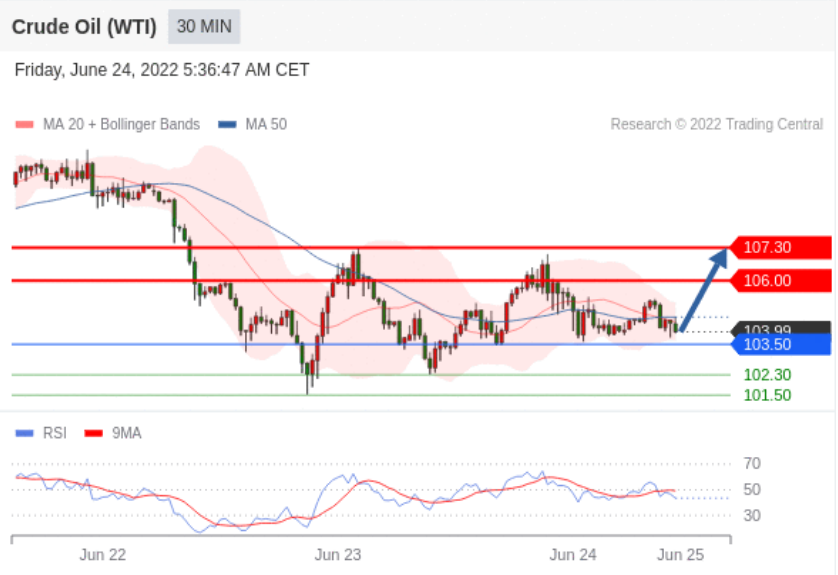This screenshot has height=575, width=838.
Task: Click the Jun 25 date axis label
Action: tap(680, 555)
